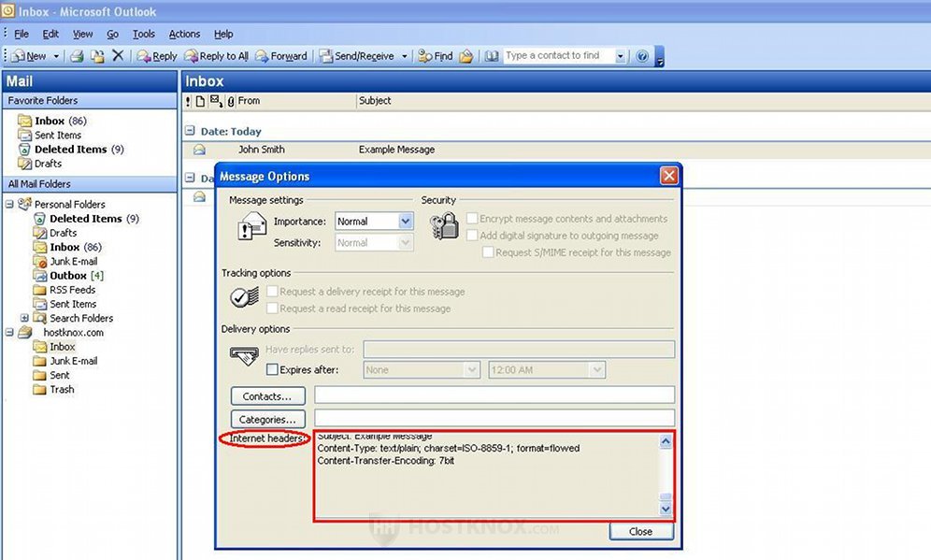
Task: Click the New mail toolbar button
Action: point(29,56)
